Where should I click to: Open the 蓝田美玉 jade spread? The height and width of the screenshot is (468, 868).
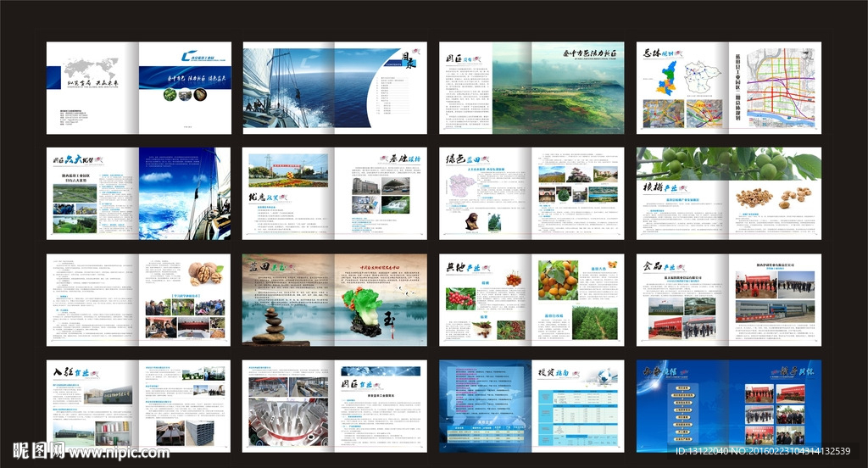click(334, 300)
